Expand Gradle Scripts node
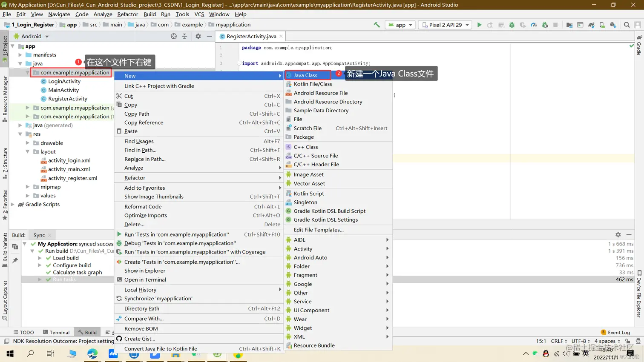This screenshot has height=362, width=644. click(x=13, y=204)
